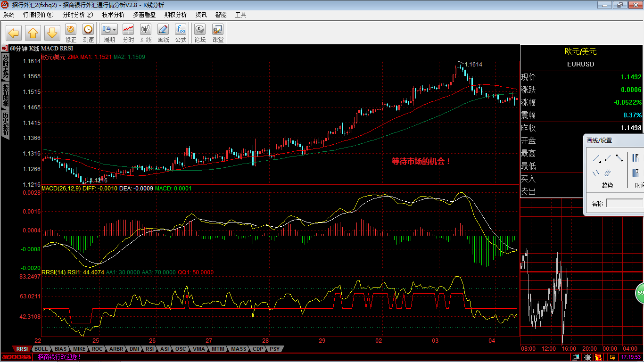The width and height of the screenshot is (644, 362).
Task: Click the 欧元/美元 quote panel title
Action: coord(581,51)
